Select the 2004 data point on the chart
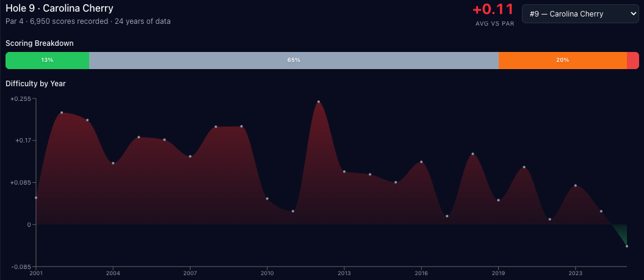Screen dimensions: 644x280 click(x=113, y=163)
